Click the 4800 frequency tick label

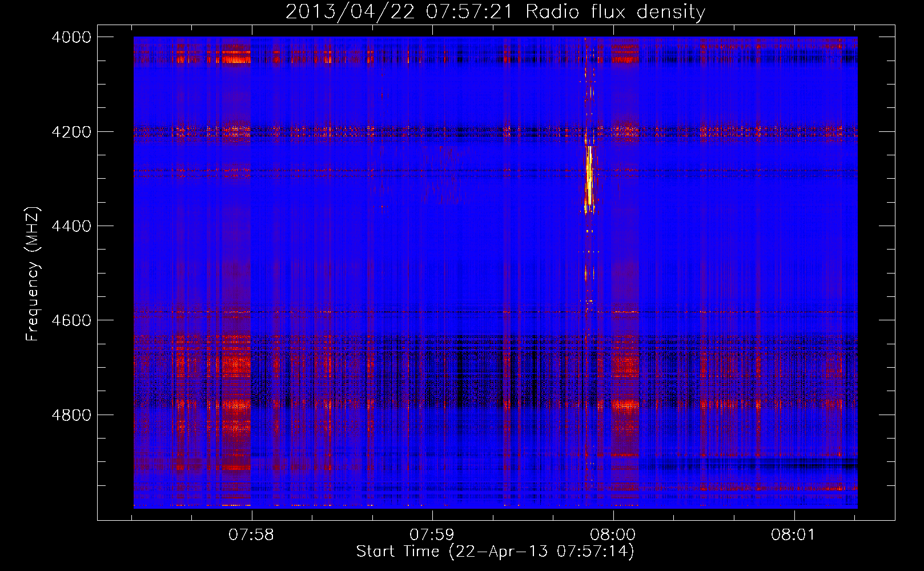click(71, 415)
